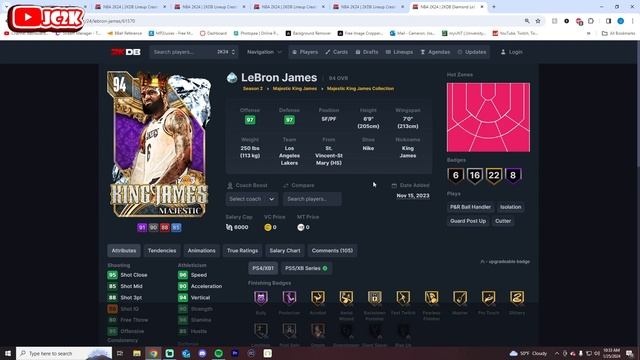Switch to the PS5/XB Series badge version
The height and width of the screenshot is (360, 640).
coord(306,268)
